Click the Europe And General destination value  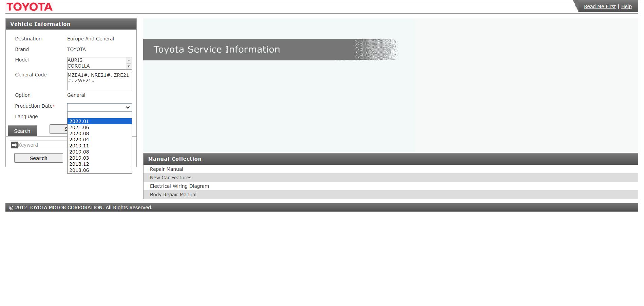(91, 39)
